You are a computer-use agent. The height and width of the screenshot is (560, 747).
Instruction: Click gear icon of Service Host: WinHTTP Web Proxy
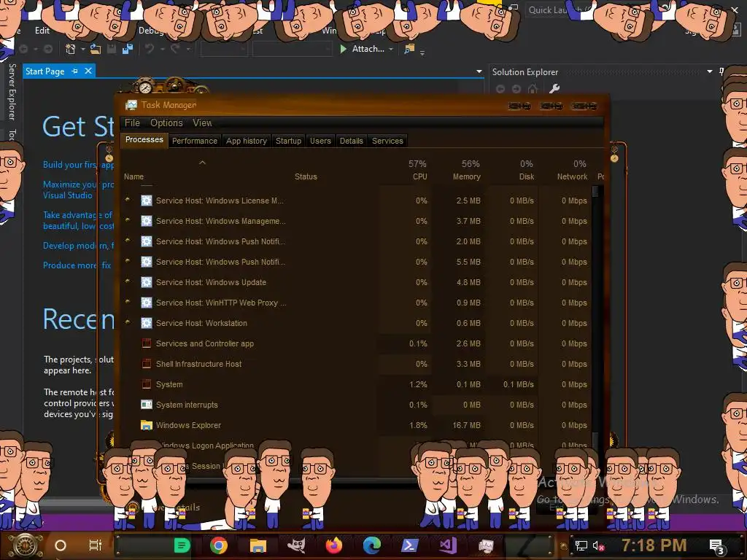[146, 303]
